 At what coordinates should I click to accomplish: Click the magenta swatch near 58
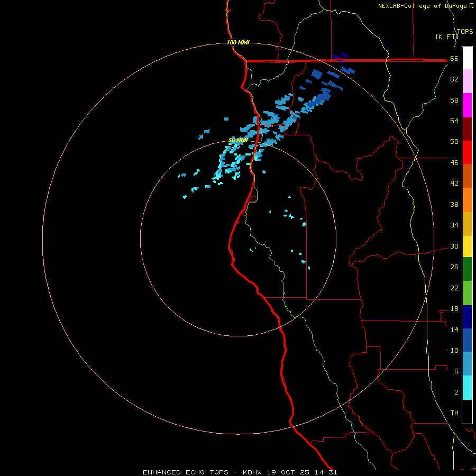(467, 105)
